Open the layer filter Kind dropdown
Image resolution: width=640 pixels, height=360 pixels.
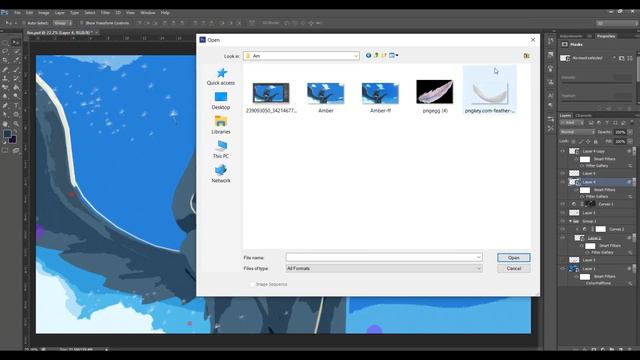571,123
